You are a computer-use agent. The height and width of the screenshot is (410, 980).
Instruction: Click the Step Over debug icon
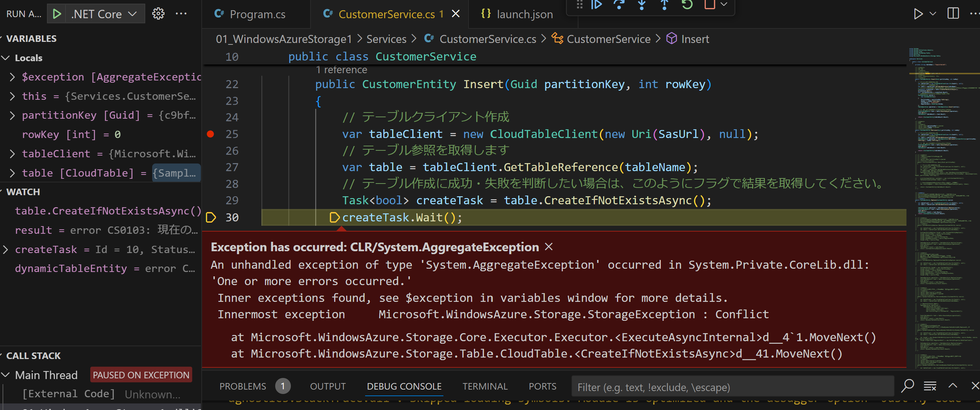point(619,5)
